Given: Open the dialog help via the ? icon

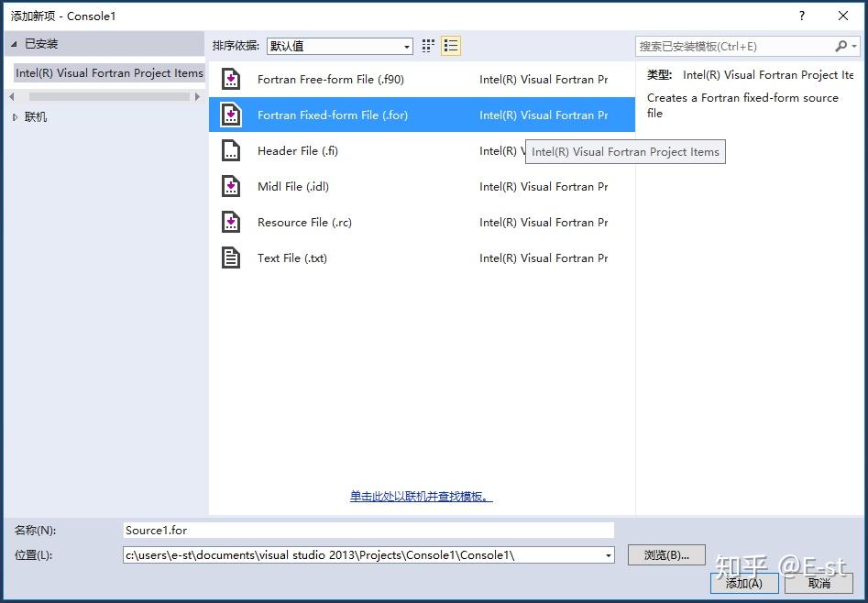Looking at the screenshot, I should click(x=801, y=16).
